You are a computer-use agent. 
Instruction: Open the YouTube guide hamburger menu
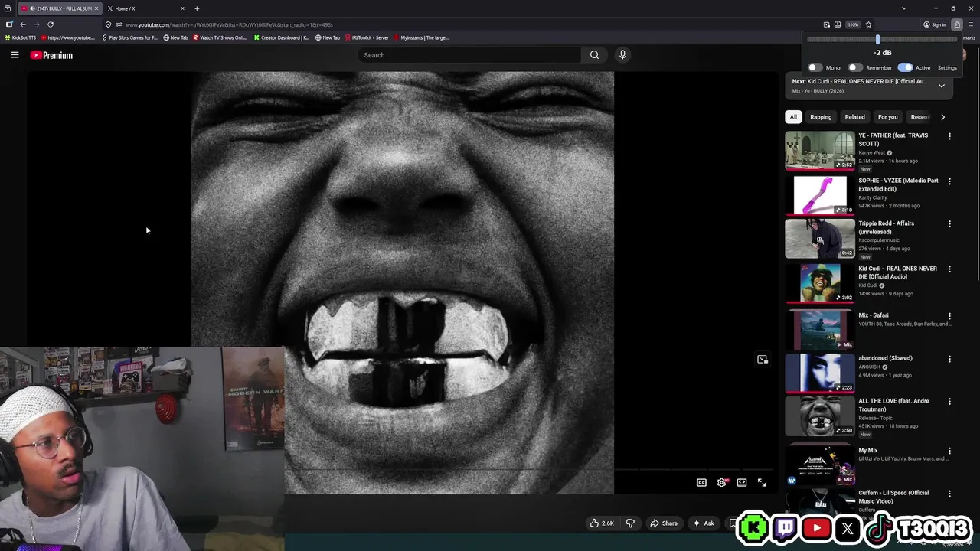tap(15, 55)
